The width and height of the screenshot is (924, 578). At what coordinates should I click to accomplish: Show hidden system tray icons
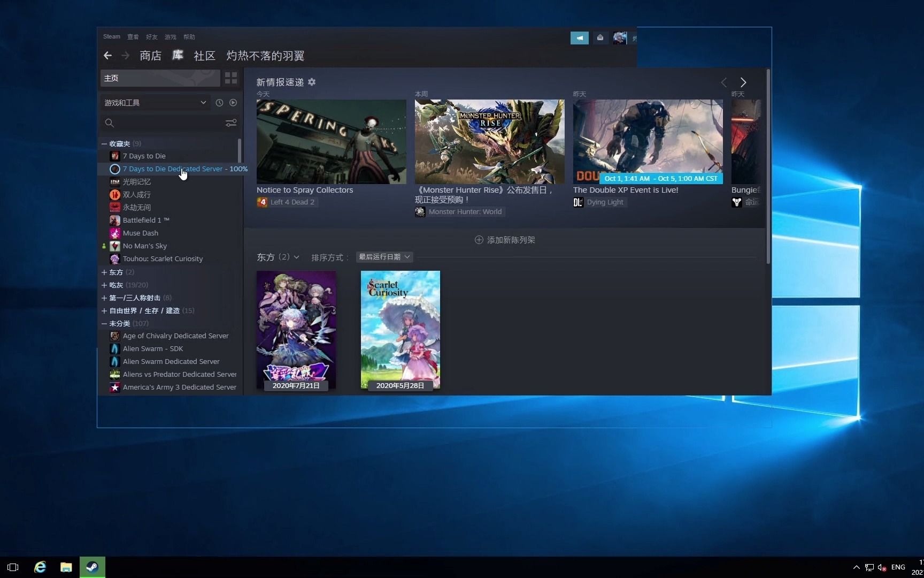point(856,567)
